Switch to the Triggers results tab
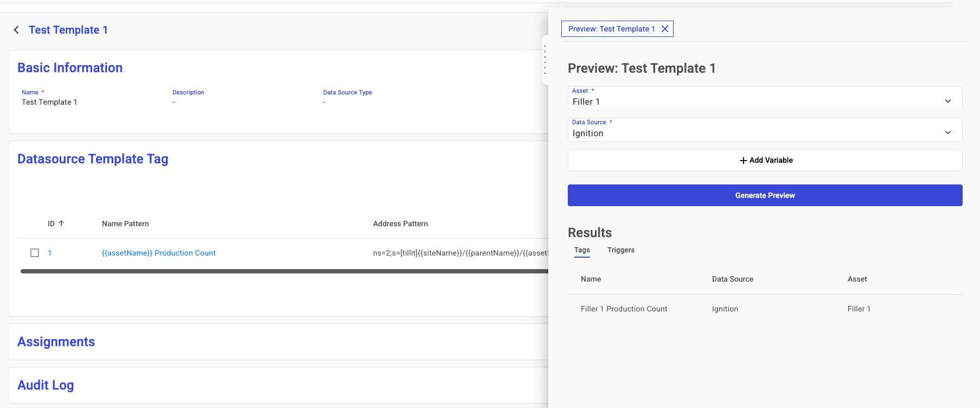This screenshot has width=980, height=408. pyautogui.click(x=620, y=250)
